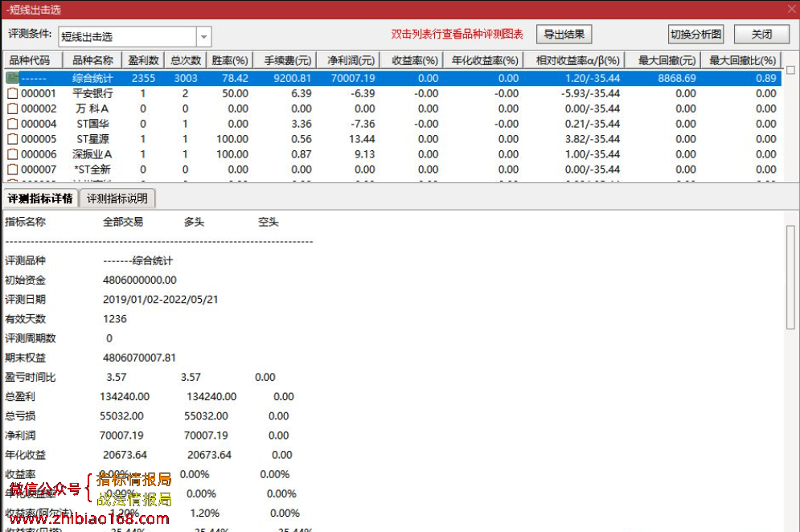Click the 年化收益 全部交易 value 20673.64
Viewport: 800px width, 532px height.
click(x=125, y=455)
